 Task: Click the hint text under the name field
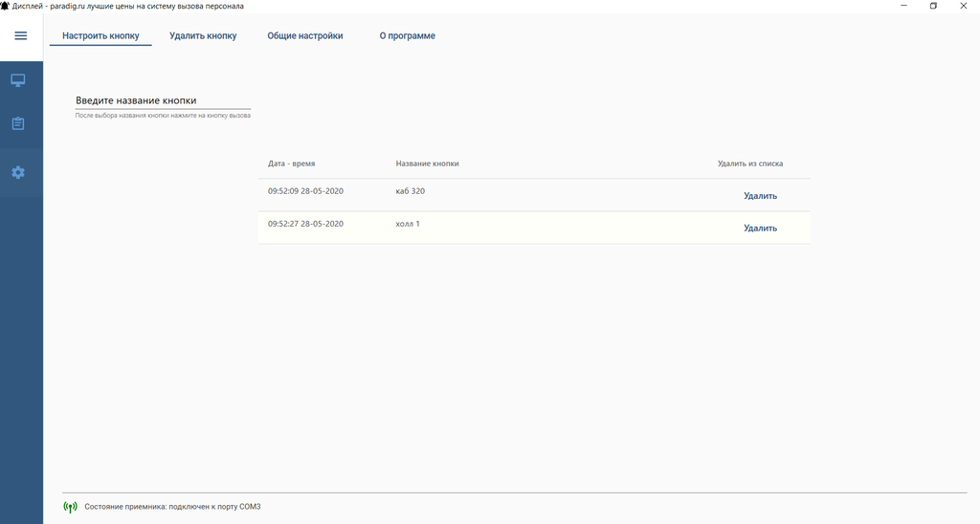pyautogui.click(x=163, y=116)
